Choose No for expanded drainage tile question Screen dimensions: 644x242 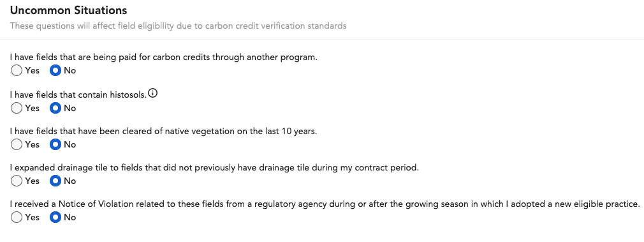pyautogui.click(x=55, y=181)
